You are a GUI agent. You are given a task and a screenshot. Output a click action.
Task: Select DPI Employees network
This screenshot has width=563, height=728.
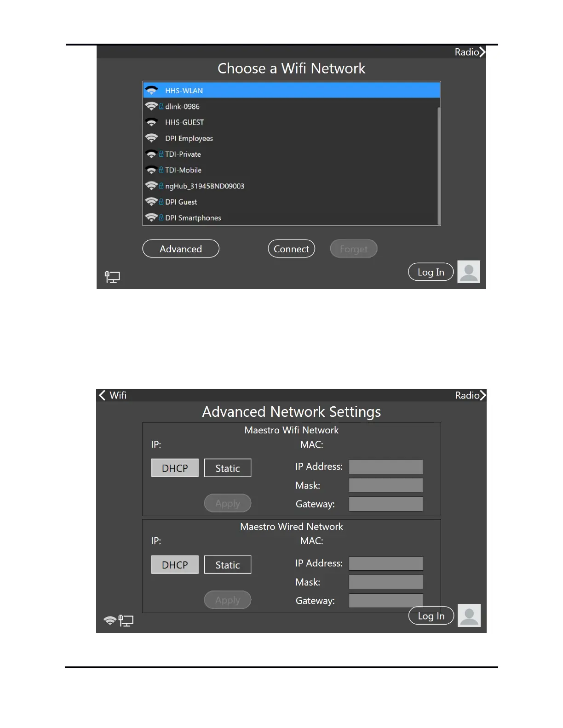(292, 138)
